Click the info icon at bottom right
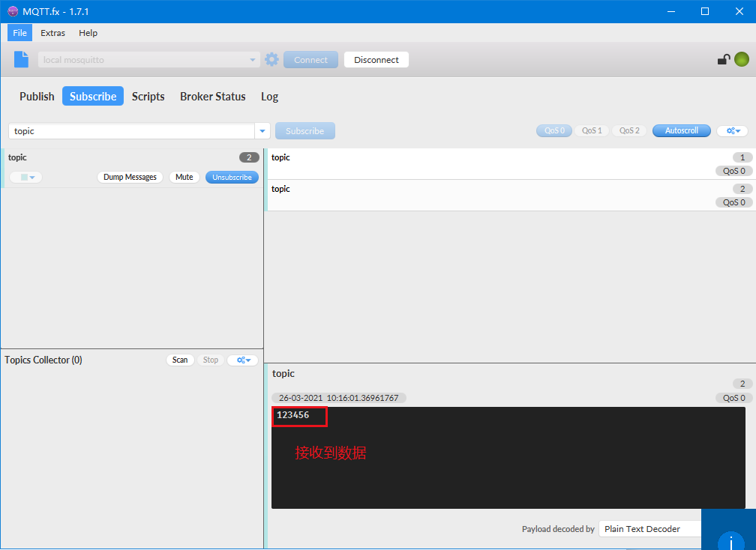 730,540
